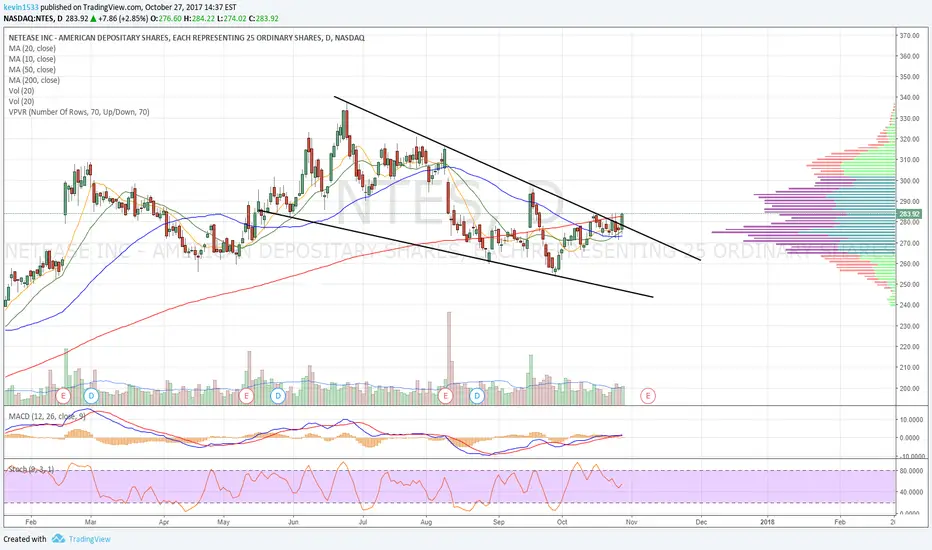Click the L:274.02 low value in header
The height and width of the screenshot is (550, 932).
[x=234, y=18]
